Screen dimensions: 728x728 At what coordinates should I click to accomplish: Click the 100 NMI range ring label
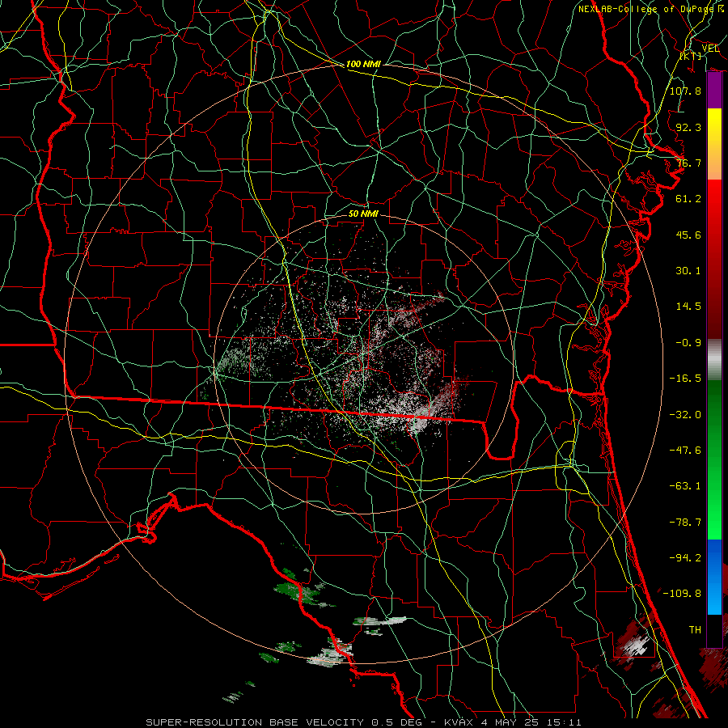pyautogui.click(x=363, y=64)
